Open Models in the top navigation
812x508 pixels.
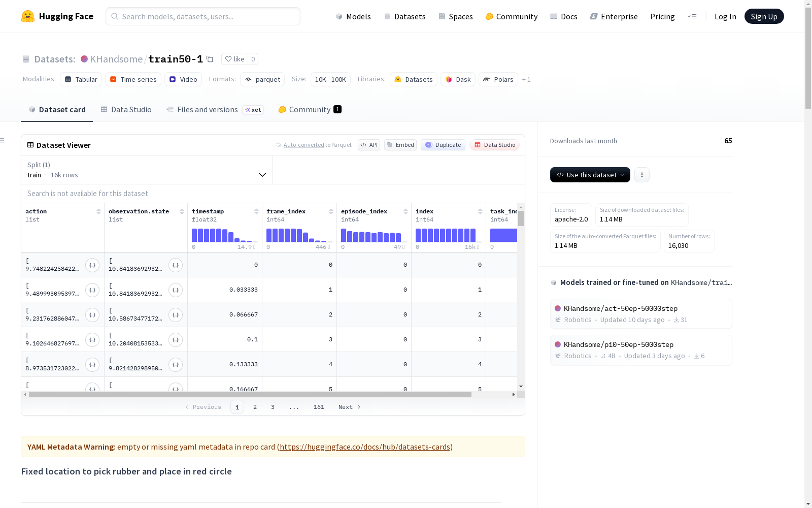[353, 16]
